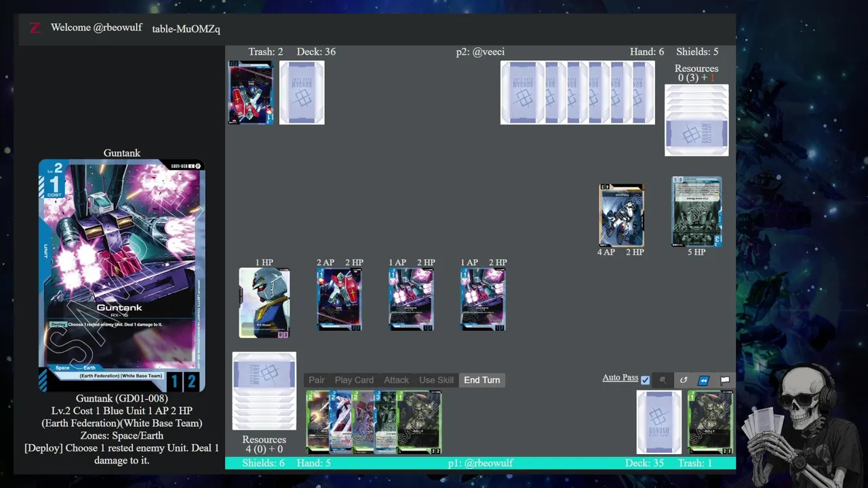Viewport: 868px width, 488px height.
Task: Click the 'Shields: 5' opponent label
Action: tap(697, 52)
